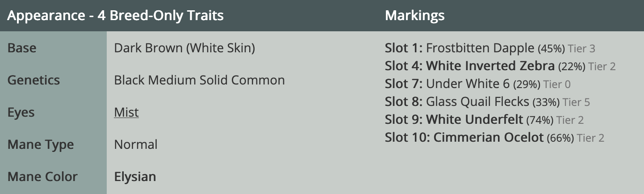The image size is (644, 194).
Task: Select Dark Brown (White Skin) base value
Action: coord(185,48)
